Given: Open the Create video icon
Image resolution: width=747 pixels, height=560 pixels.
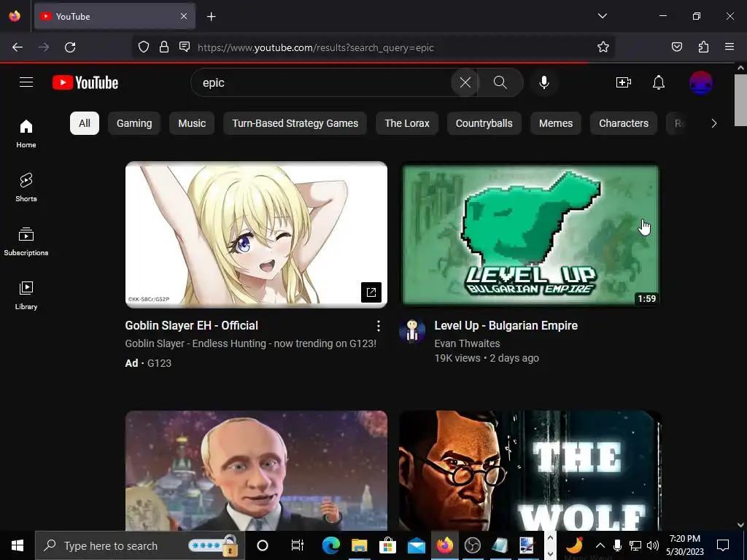Looking at the screenshot, I should (x=624, y=82).
